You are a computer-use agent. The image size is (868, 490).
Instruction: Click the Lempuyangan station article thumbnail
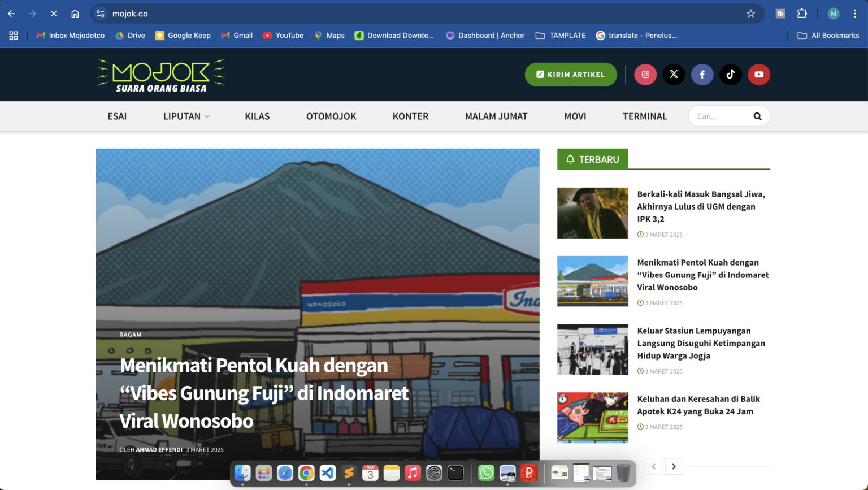pyautogui.click(x=592, y=349)
